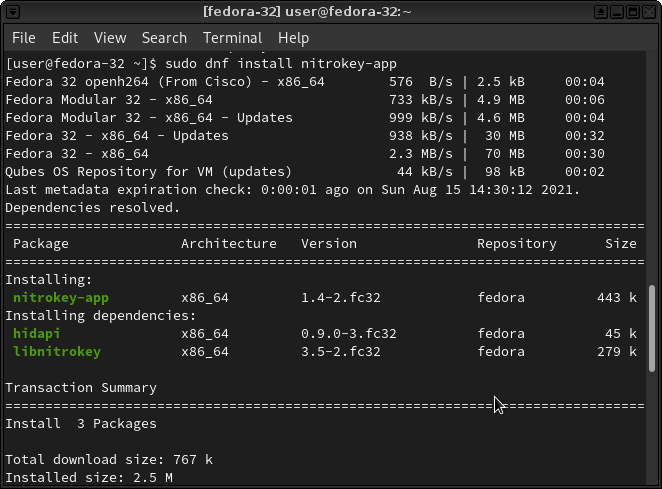Click the 'Last metadata expiration check' line
662x489 pixels.
(x=293, y=190)
